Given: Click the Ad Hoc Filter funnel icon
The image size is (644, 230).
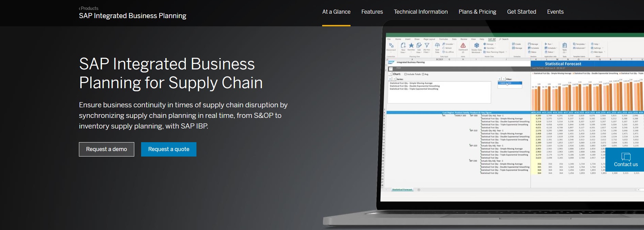Looking at the screenshot, I should point(427,45).
